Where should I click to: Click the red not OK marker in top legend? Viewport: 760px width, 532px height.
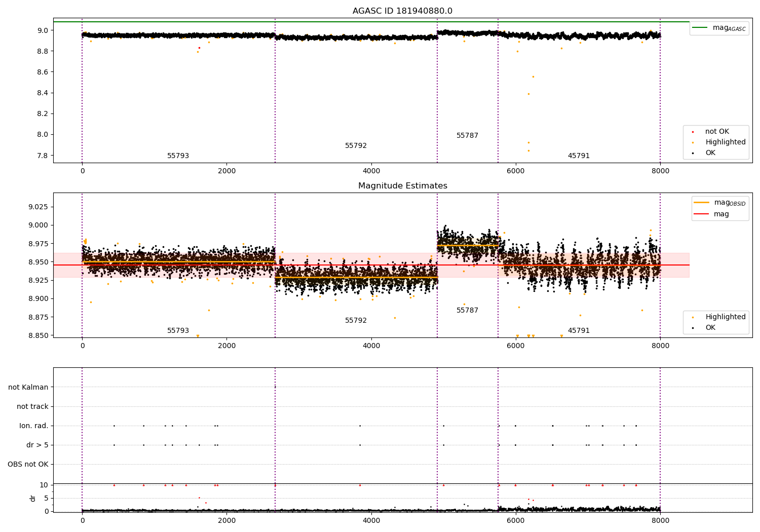tap(693, 132)
